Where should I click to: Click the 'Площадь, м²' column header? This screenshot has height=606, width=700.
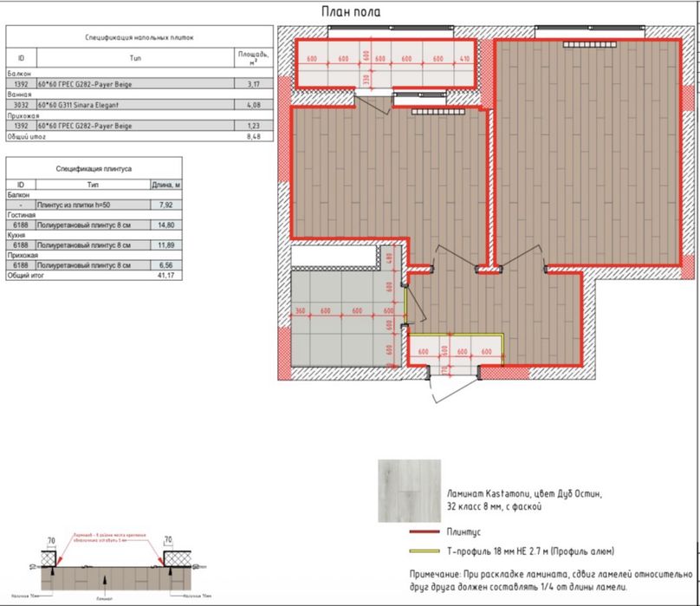tap(253, 58)
